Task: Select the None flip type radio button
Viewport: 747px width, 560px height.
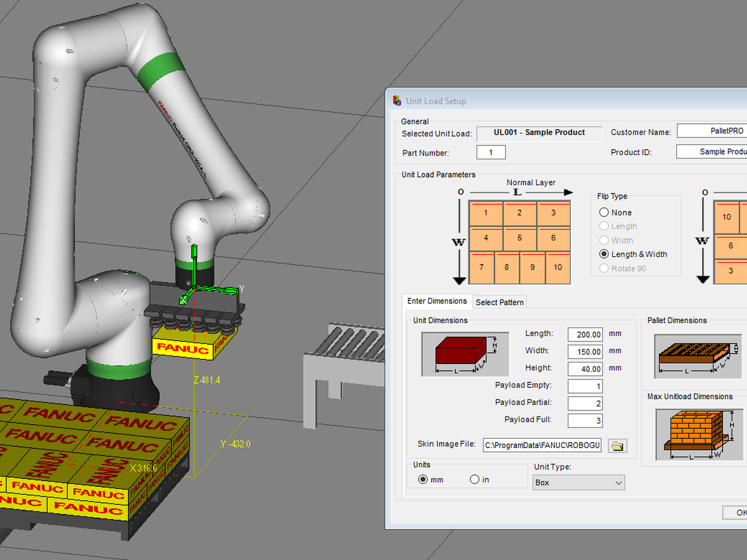Action: [x=604, y=212]
